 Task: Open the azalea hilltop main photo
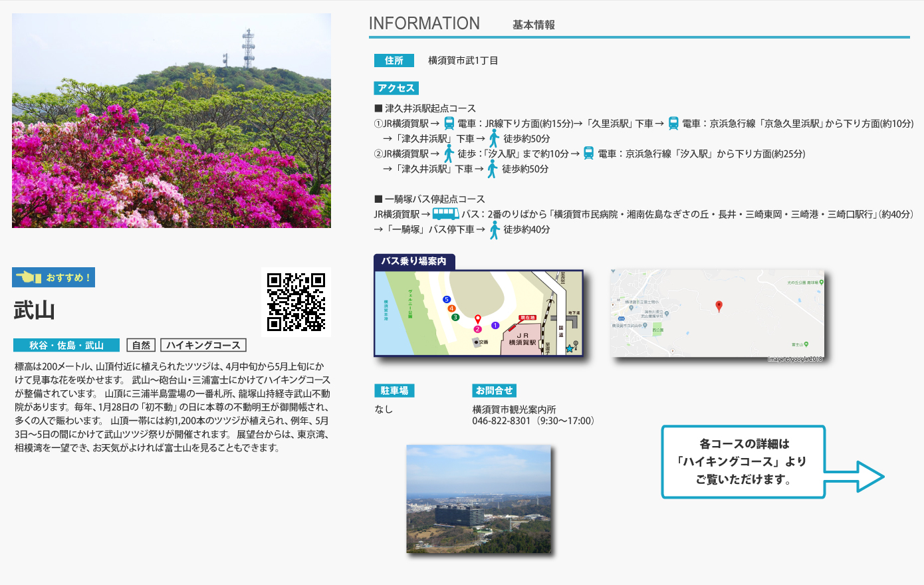[172, 121]
